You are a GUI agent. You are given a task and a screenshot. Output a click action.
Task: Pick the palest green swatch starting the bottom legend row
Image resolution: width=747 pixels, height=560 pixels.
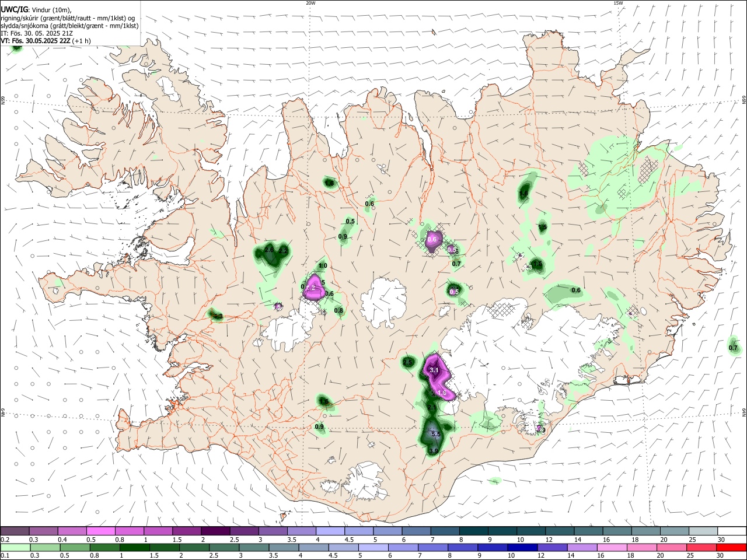pos(15,547)
